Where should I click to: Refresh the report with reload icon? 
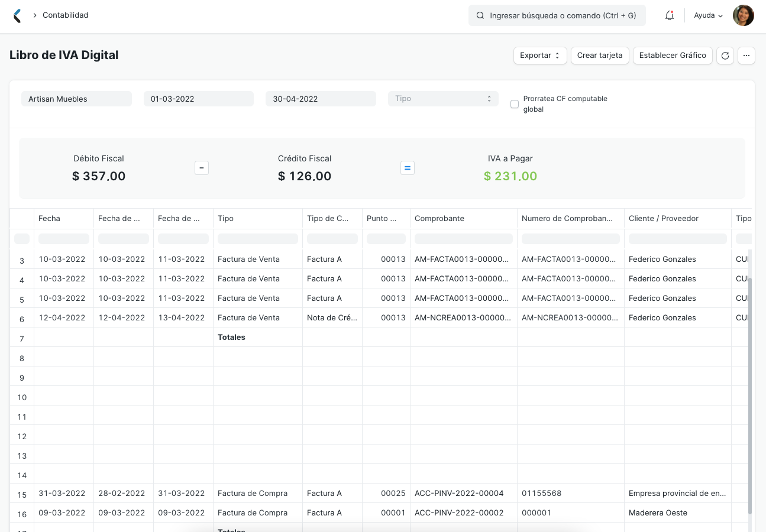coord(725,56)
